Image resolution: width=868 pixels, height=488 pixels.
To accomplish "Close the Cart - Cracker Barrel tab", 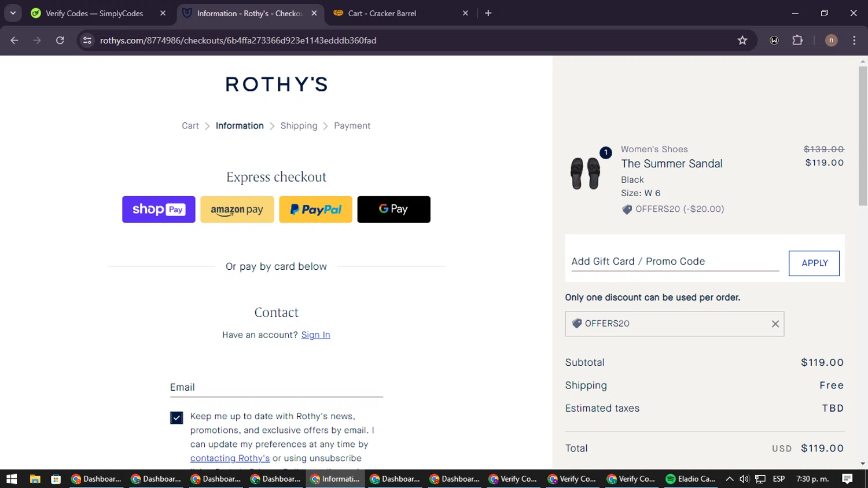I will [465, 13].
